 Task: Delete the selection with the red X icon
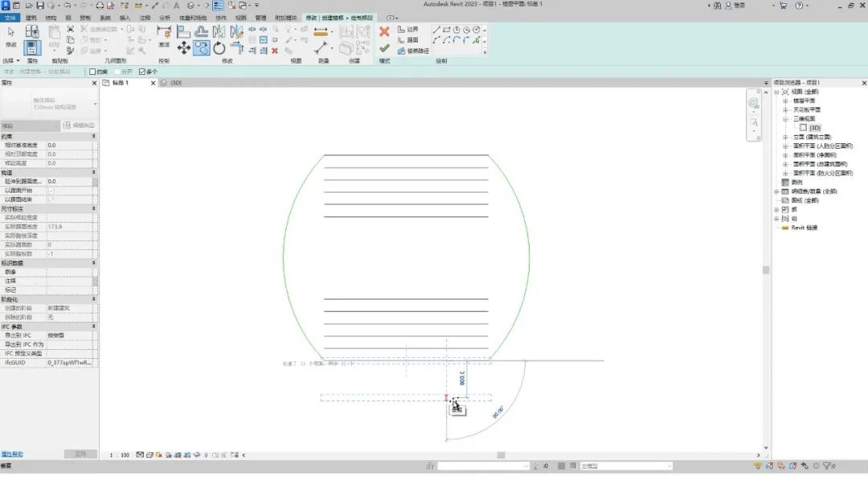click(275, 51)
